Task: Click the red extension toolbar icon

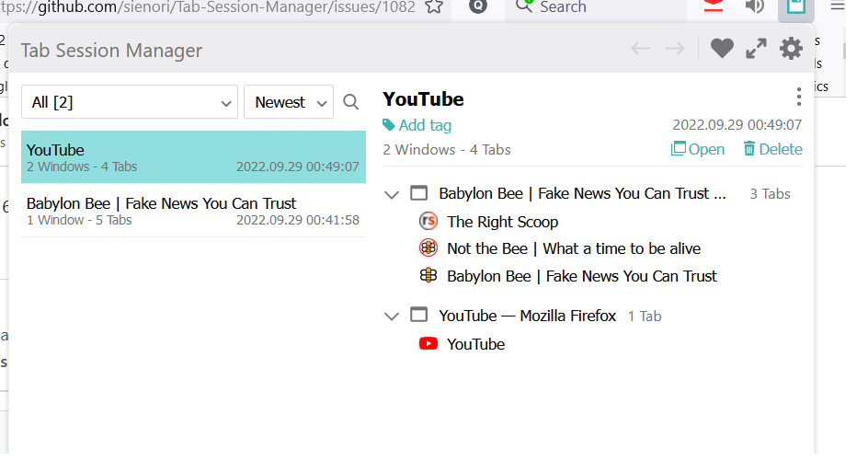Action: tap(714, 6)
